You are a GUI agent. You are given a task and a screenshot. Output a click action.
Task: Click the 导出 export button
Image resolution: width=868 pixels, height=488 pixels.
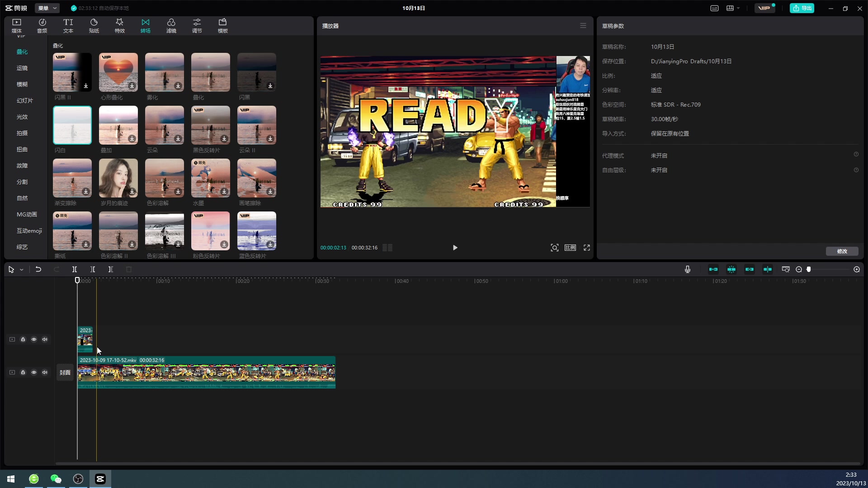[x=802, y=8]
